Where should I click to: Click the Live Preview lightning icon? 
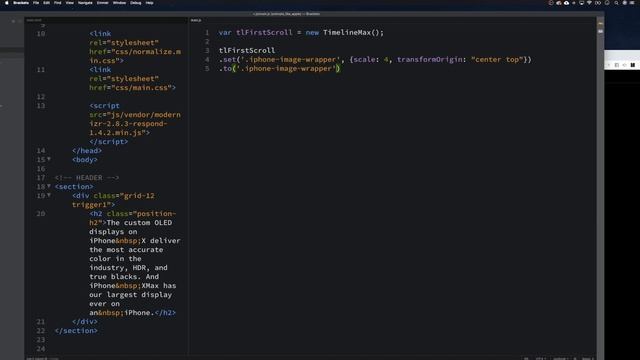(x=600, y=23)
